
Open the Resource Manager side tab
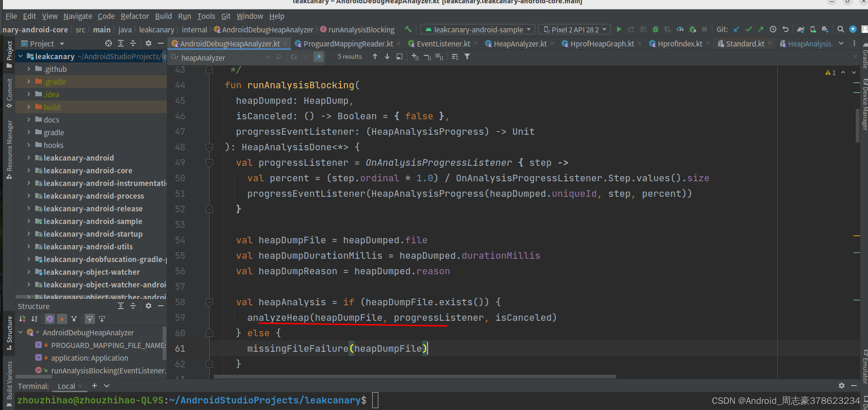point(9,150)
